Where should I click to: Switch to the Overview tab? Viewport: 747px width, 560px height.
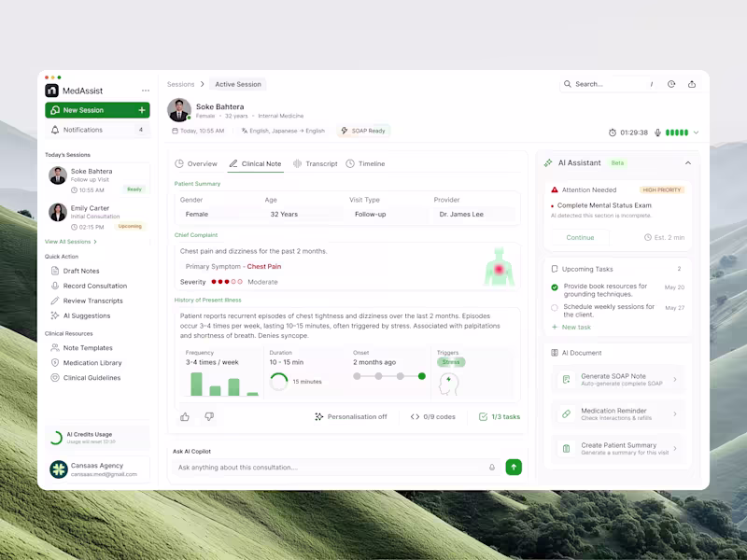(x=196, y=163)
